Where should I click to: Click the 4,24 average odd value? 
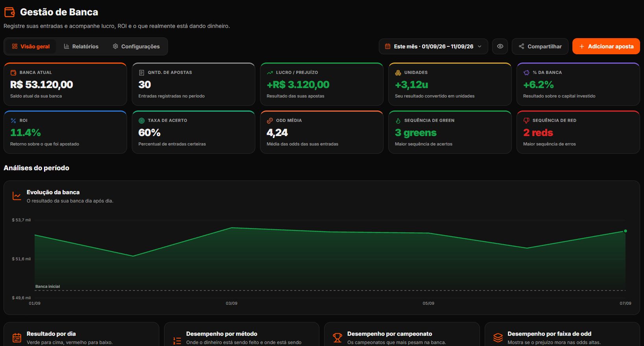click(277, 133)
